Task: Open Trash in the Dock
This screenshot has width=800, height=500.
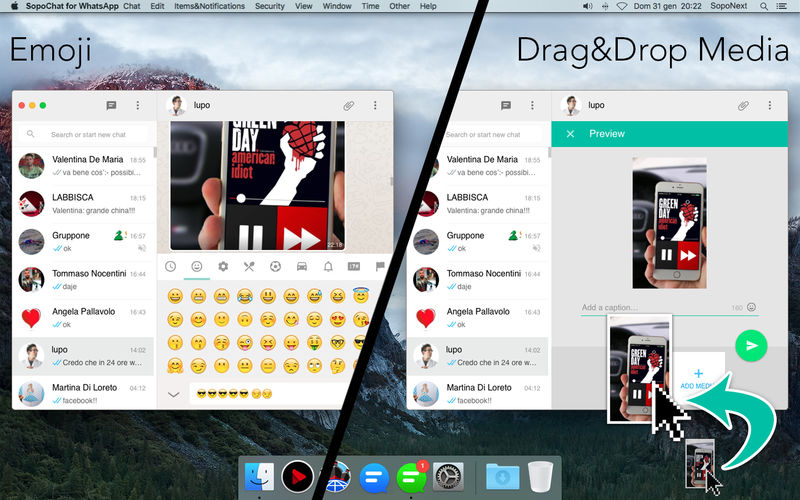Action: click(540, 477)
